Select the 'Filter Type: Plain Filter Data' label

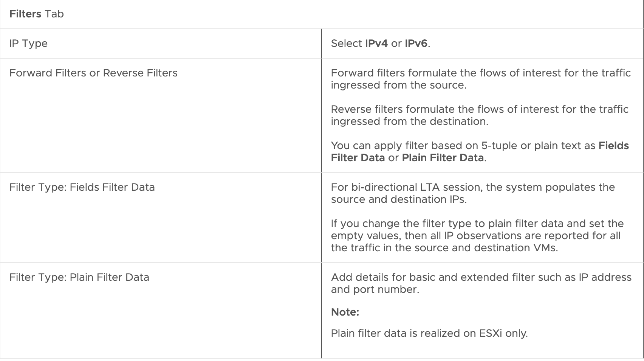point(79,277)
